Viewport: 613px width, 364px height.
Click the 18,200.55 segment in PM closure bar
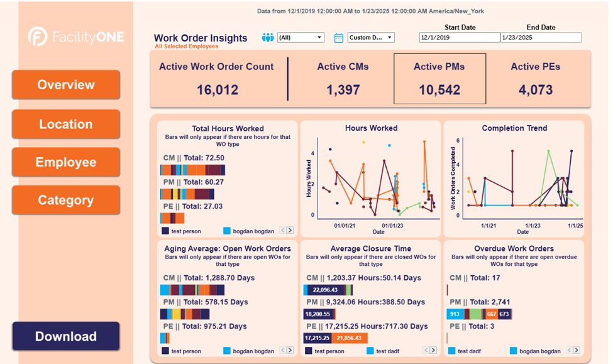(x=318, y=314)
